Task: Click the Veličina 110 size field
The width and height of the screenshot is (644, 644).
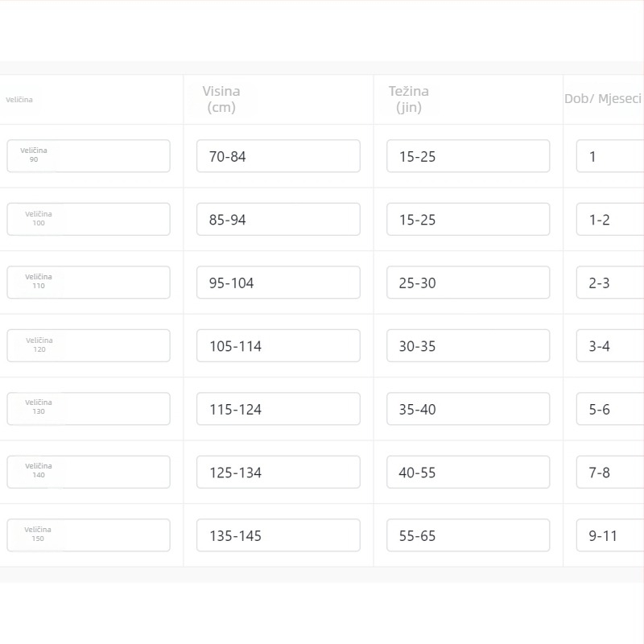Action: coord(89,283)
